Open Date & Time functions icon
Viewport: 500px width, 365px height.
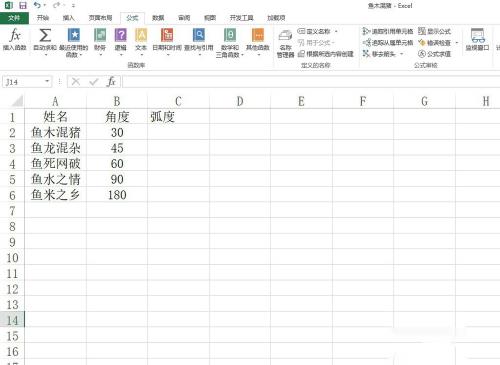pyautogui.click(x=167, y=35)
